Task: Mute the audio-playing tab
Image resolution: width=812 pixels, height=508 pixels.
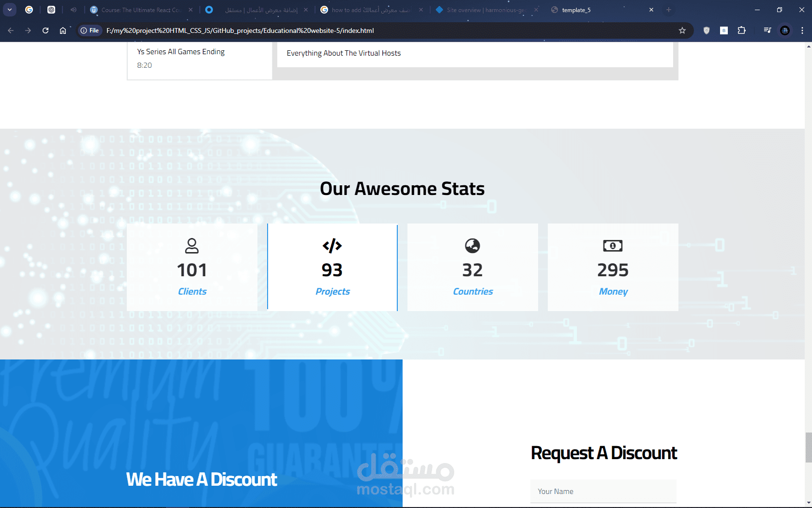Action: 74,10
